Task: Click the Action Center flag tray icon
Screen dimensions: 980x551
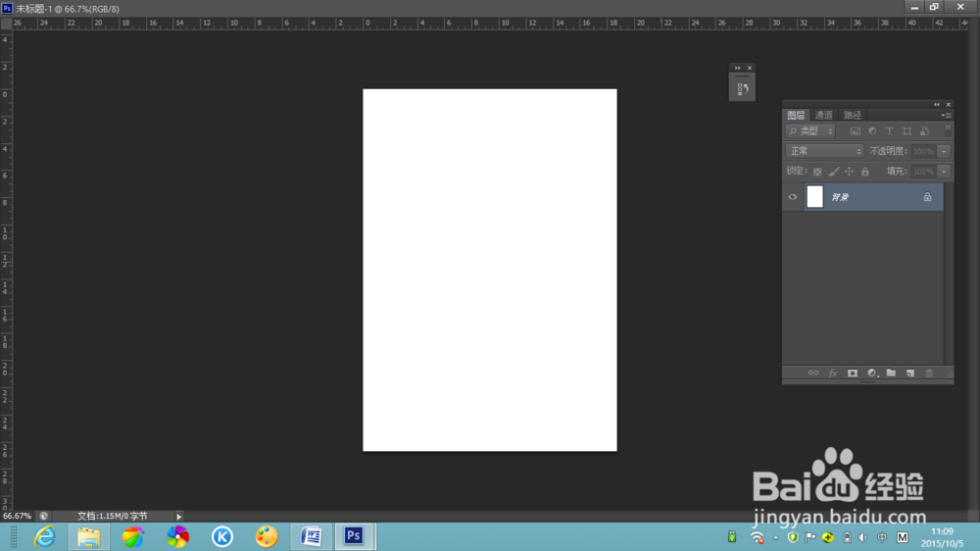Action: 810,537
